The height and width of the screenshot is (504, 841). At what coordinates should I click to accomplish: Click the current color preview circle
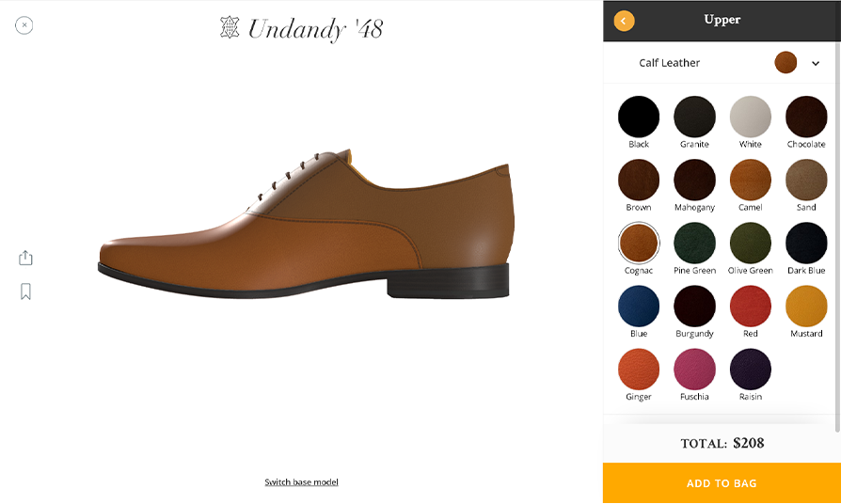tap(785, 63)
